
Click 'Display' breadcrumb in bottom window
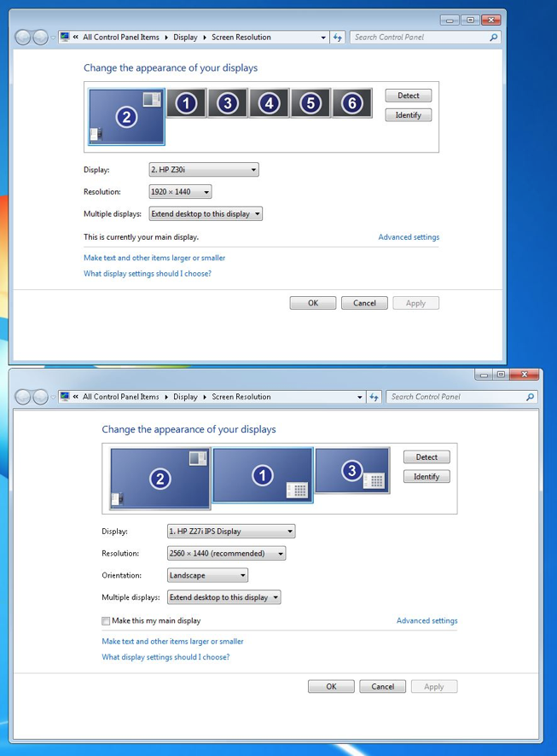tap(185, 397)
